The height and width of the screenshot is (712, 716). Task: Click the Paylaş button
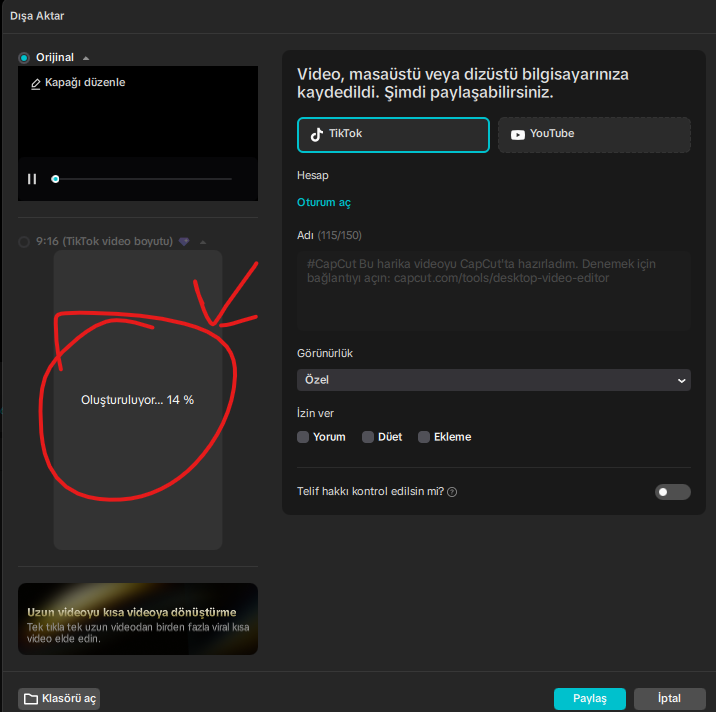coord(590,699)
